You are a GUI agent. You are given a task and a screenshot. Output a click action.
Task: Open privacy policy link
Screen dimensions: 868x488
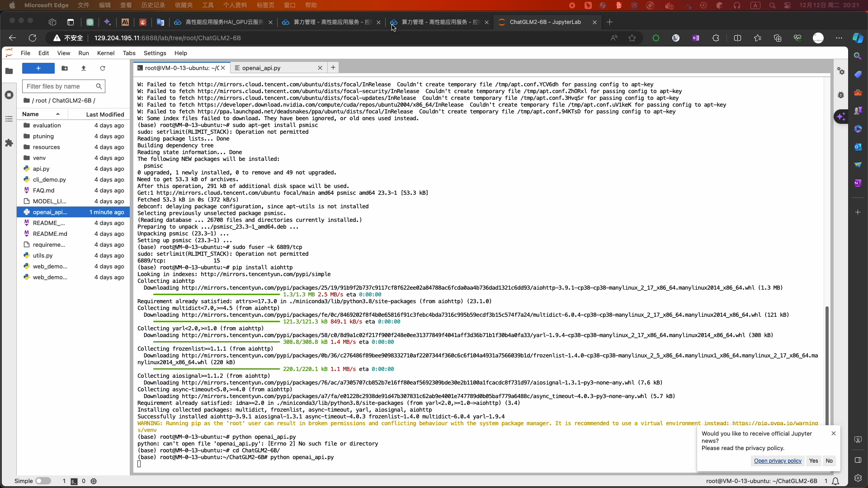coord(778,461)
